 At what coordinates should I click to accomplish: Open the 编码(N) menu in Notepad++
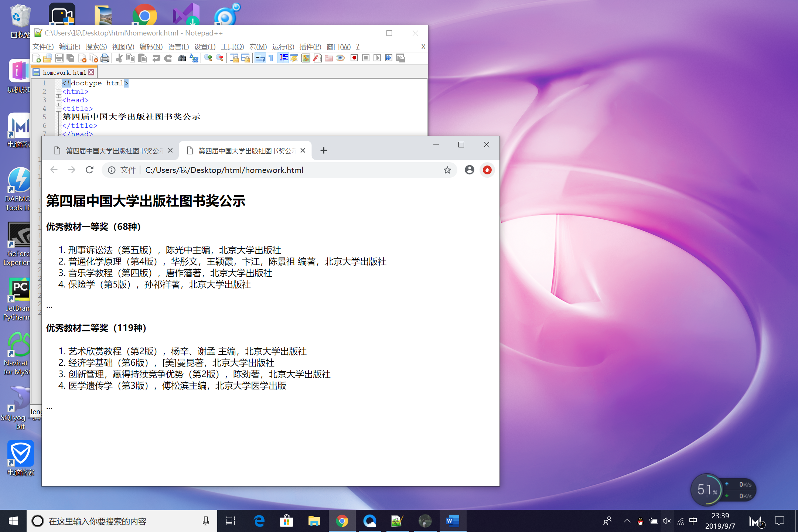[151, 47]
